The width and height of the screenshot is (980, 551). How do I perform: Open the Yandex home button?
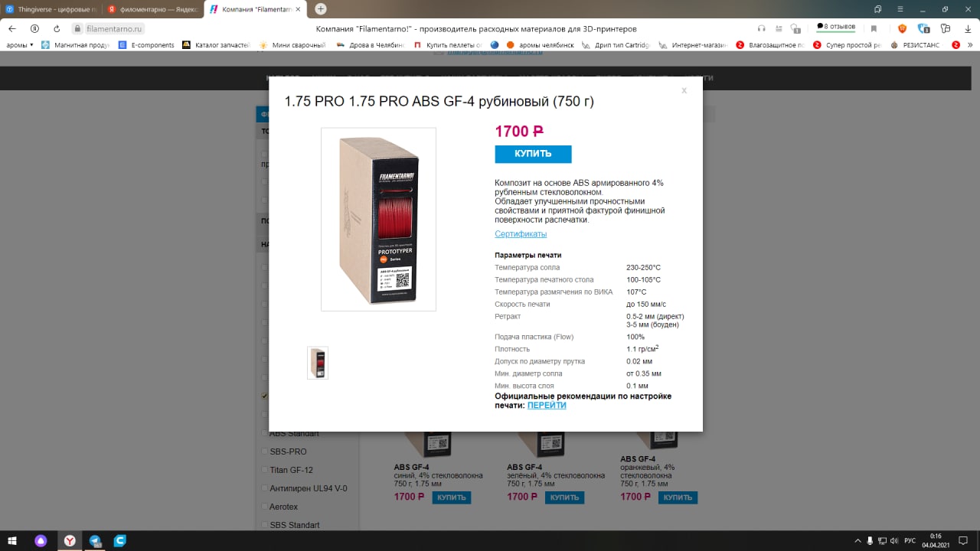34,28
